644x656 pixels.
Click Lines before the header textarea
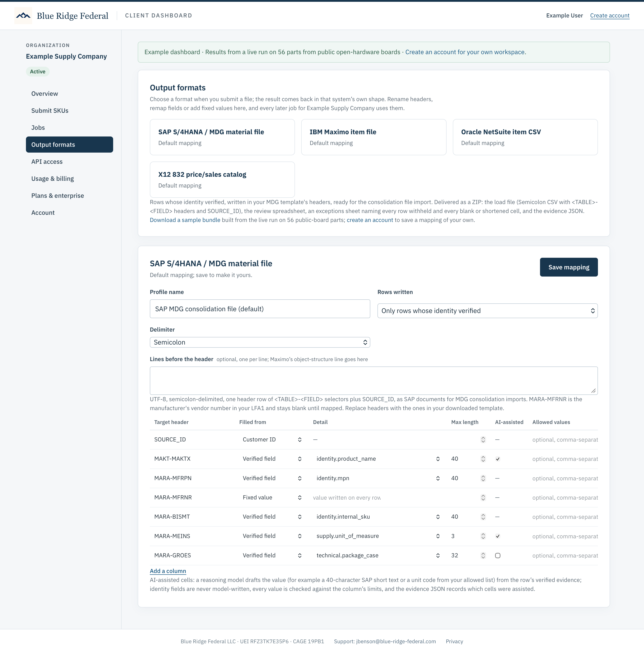(x=373, y=380)
